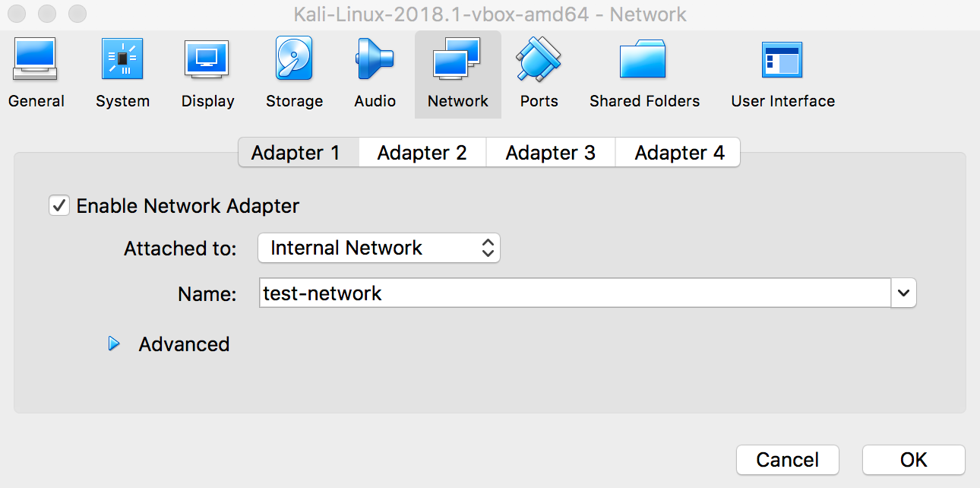This screenshot has height=488, width=980.
Task: Switch to the Adapter 4 tab
Action: pos(679,153)
